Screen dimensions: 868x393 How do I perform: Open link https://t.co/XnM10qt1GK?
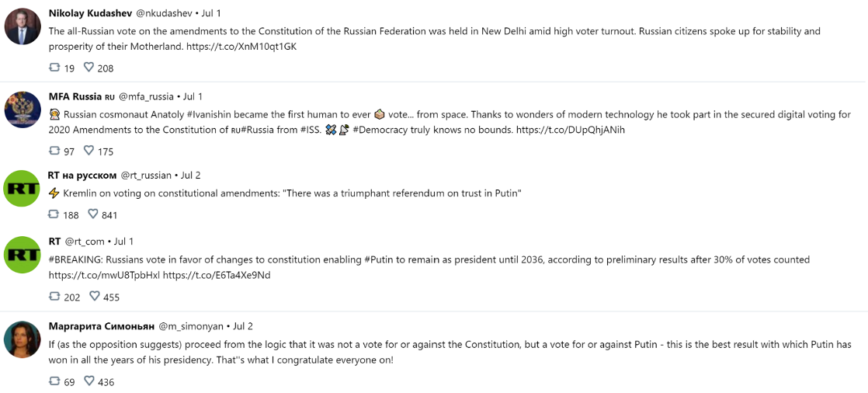(241, 47)
